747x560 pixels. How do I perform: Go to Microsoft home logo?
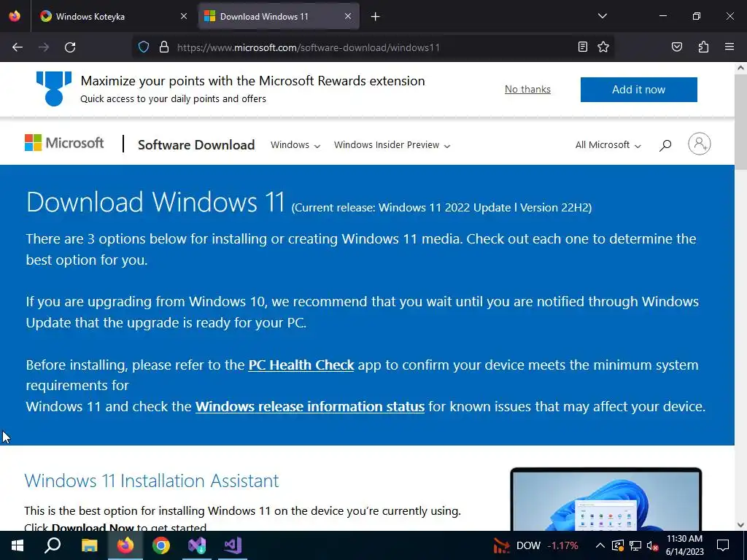[64, 143]
